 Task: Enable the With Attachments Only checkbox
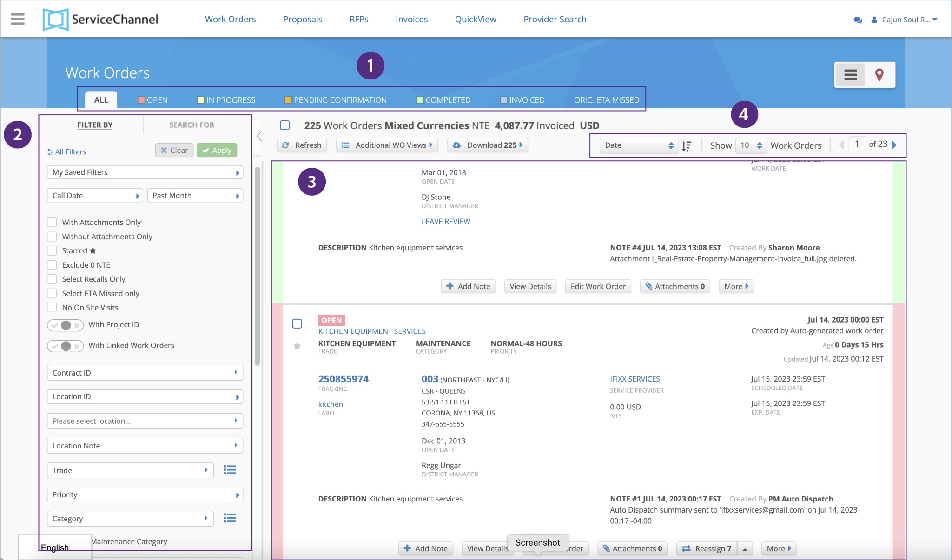pyautogui.click(x=52, y=222)
